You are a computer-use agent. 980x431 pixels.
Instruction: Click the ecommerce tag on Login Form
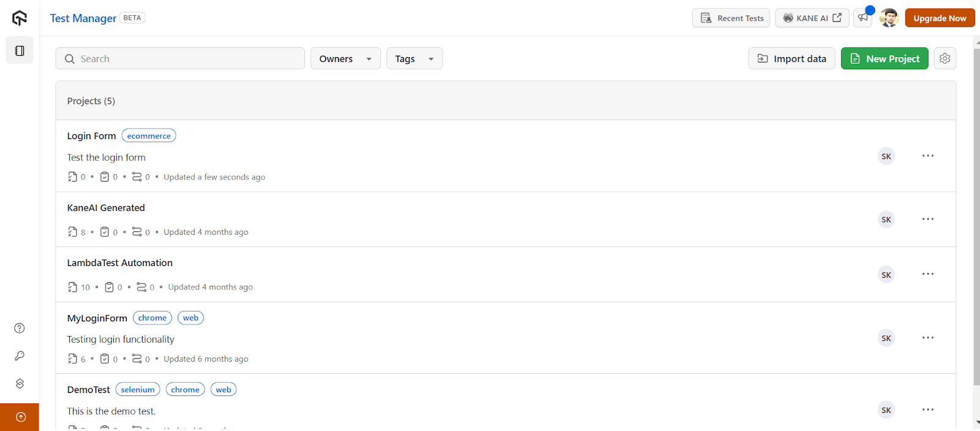tap(149, 136)
